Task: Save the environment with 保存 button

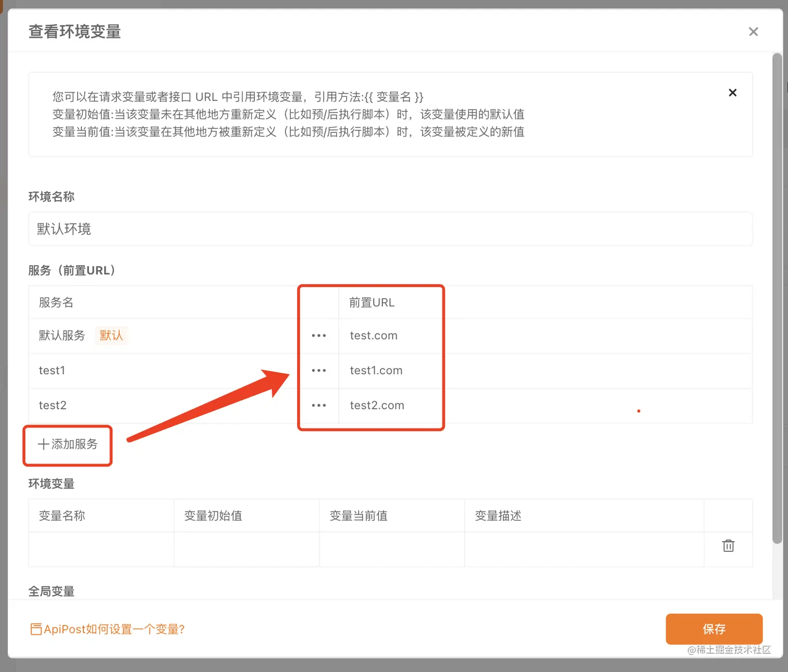Action: tap(714, 629)
